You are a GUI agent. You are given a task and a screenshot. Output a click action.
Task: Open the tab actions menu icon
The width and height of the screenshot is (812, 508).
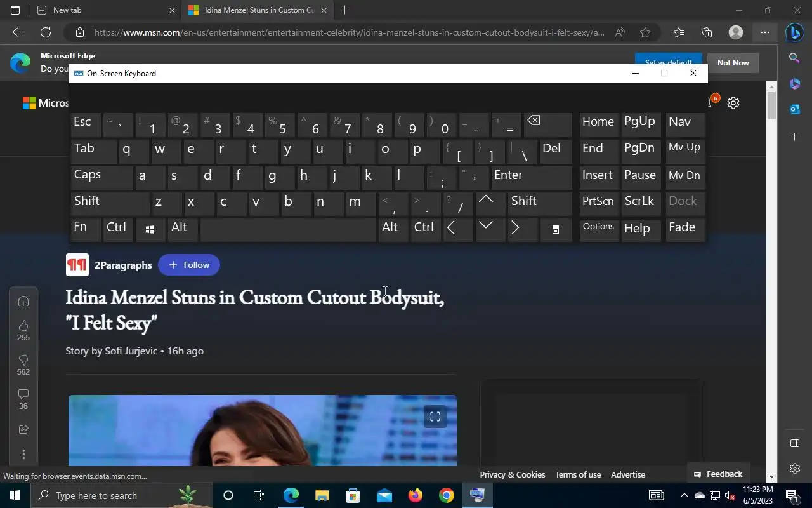pos(15,10)
